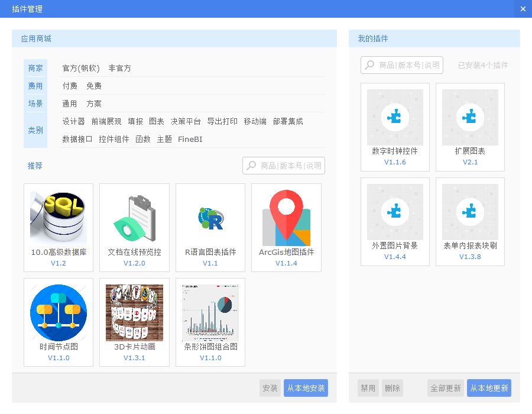Image resolution: width=532 pixels, height=414 pixels.
Task: Focus the store search field under 推荐
Action: [284, 166]
